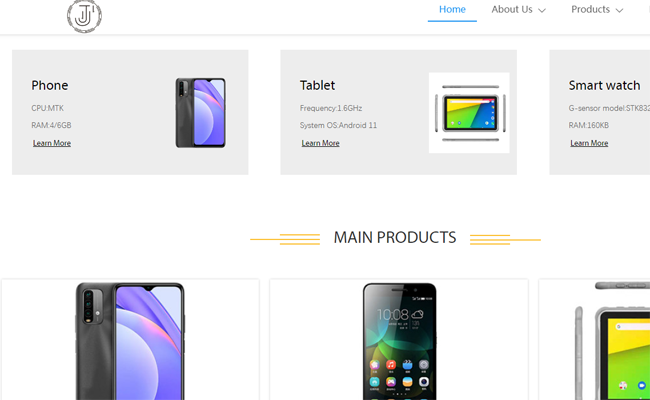650x400 pixels.
Task: Open the Home navigation tab
Action: pos(452,10)
